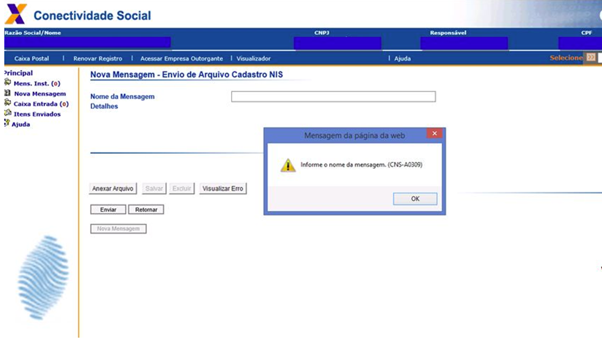Click the Selecione label in menu bar
Viewport: 602px width, 364px height.
[x=566, y=58]
